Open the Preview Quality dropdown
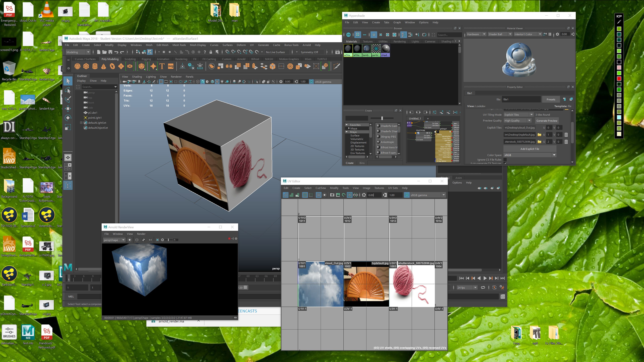This screenshot has width=644, height=362. tap(518, 120)
